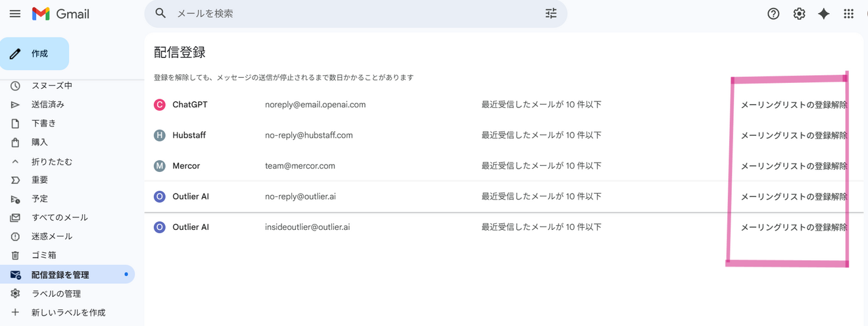This screenshot has height=326, width=868.
Task: Unsubscribe from Outlier AI no-reply@outlier.ai list
Action: 794,196
